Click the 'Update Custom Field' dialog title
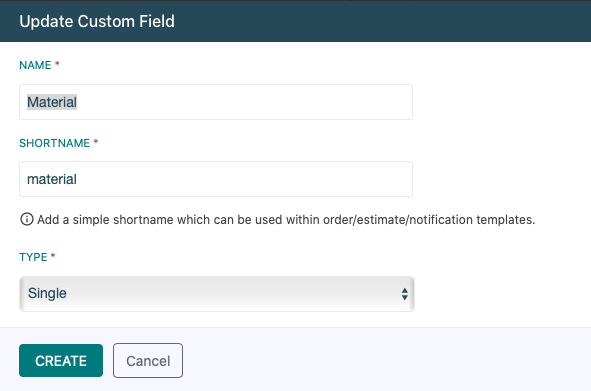This screenshot has height=391, width=591. coord(97,21)
